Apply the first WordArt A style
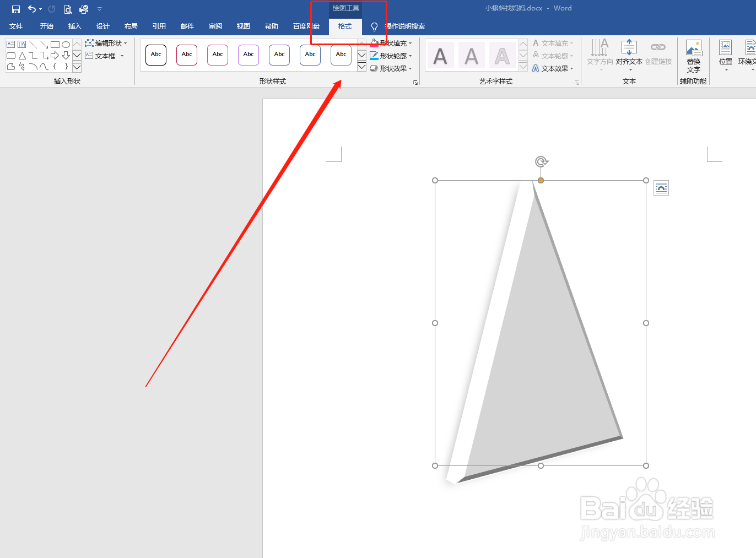The height and width of the screenshot is (558, 756). coord(440,56)
